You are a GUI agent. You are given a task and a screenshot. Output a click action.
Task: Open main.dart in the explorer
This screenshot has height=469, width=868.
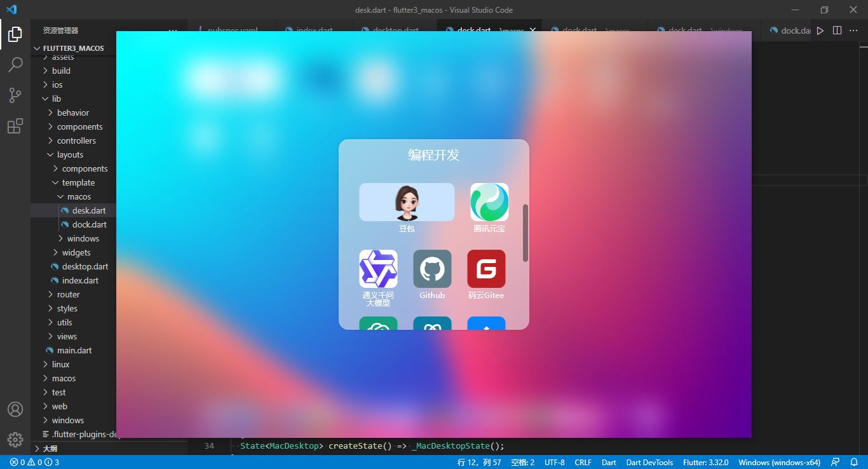click(x=74, y=350)
